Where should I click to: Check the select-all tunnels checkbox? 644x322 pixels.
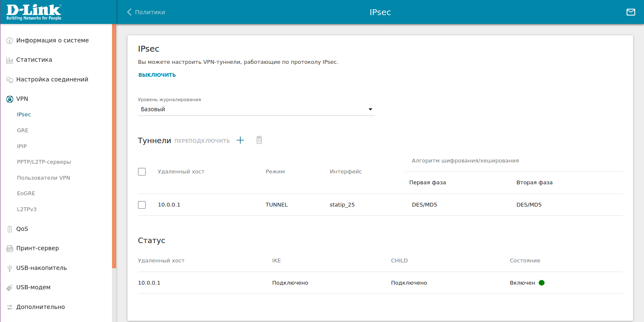[x=142, y=172]
